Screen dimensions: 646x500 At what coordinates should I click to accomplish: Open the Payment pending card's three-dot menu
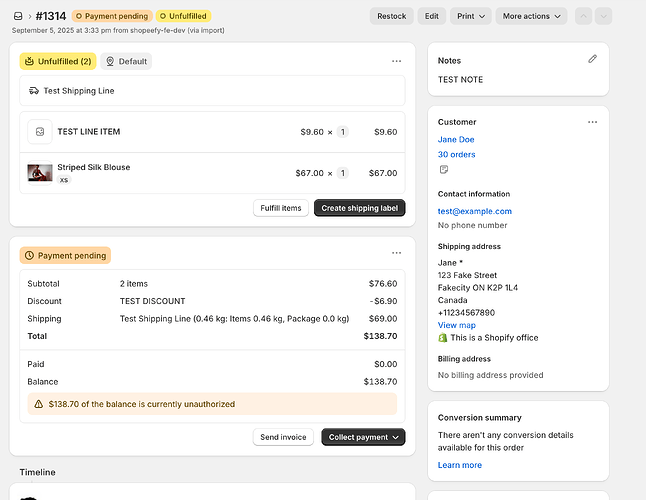[x=397, y=254]
